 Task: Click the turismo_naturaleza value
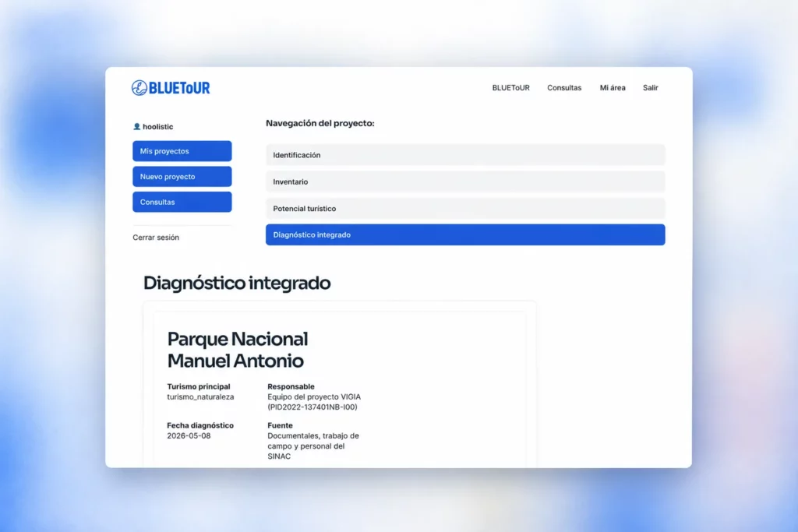(x=200, y=396)
